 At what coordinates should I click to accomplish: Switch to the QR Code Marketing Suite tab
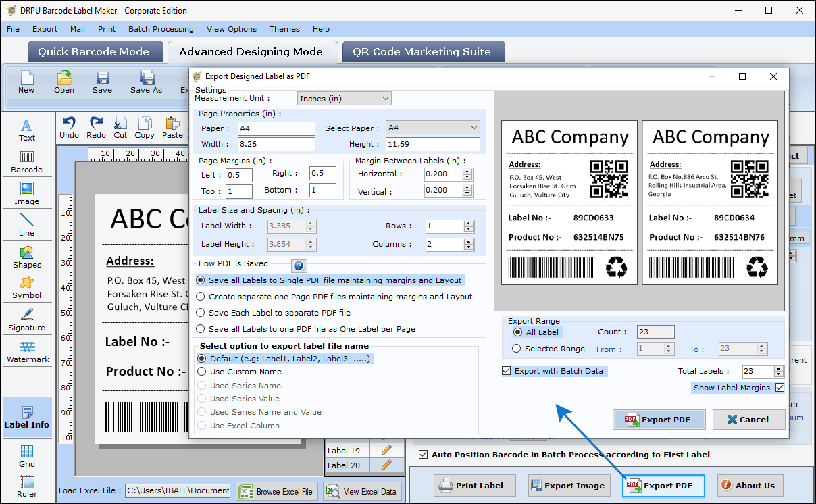(x=424, y=52)
